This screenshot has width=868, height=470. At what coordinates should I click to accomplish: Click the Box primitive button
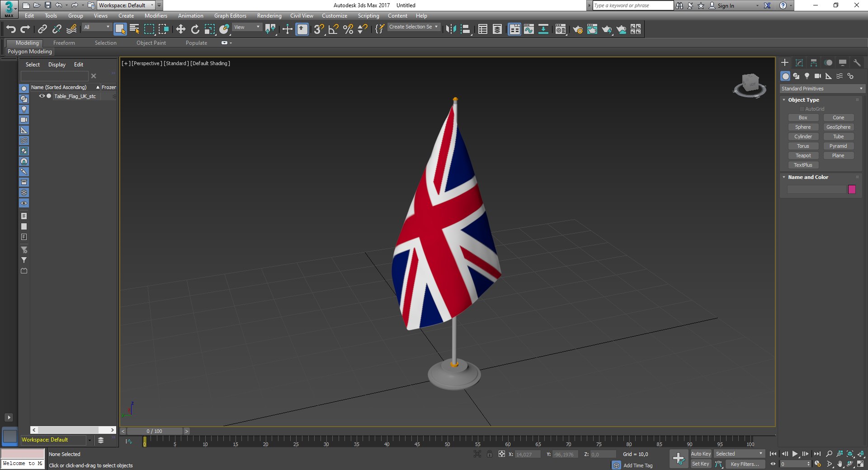803,117
